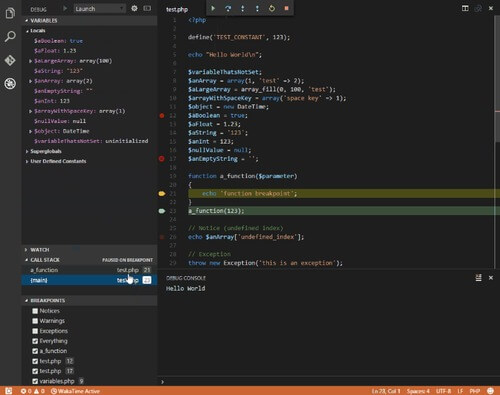
Task: Select a_function call stack frame
Action: coord(89,270)
